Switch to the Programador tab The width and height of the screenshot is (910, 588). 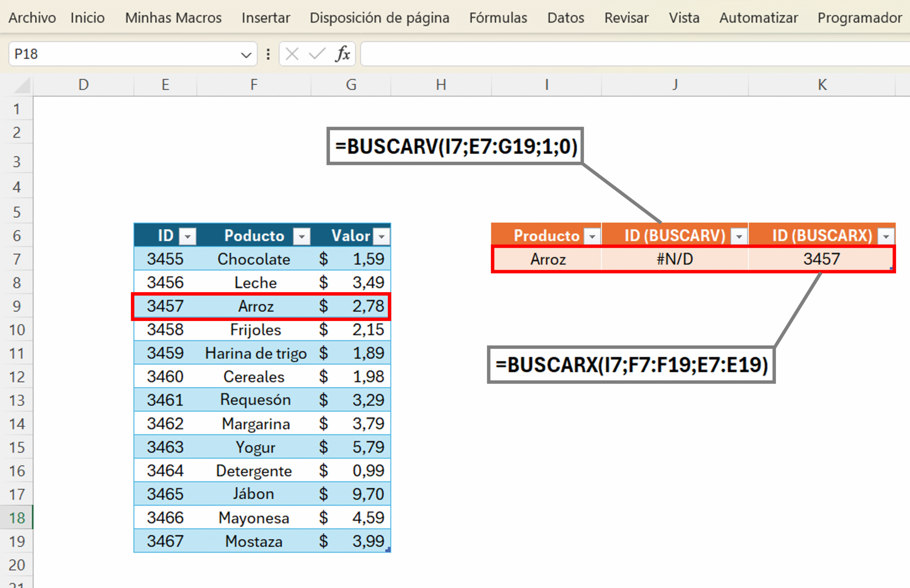[860, 18]
